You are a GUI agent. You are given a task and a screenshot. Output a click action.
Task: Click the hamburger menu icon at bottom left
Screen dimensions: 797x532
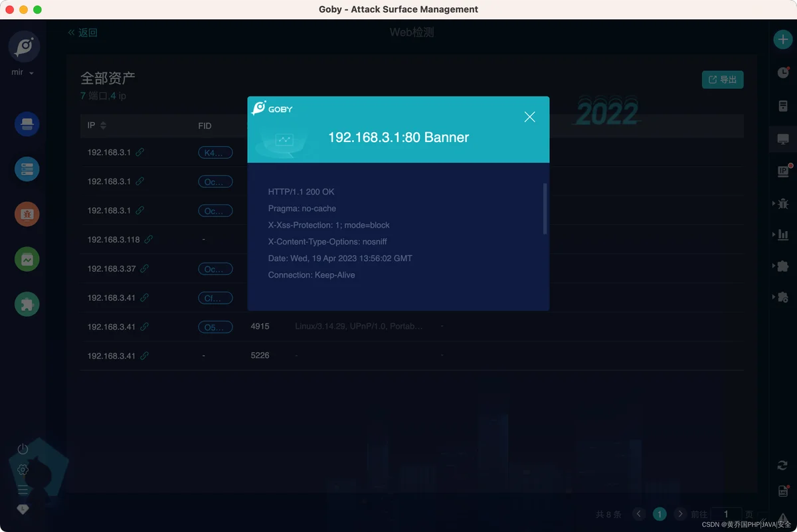[x=23, y=490]
